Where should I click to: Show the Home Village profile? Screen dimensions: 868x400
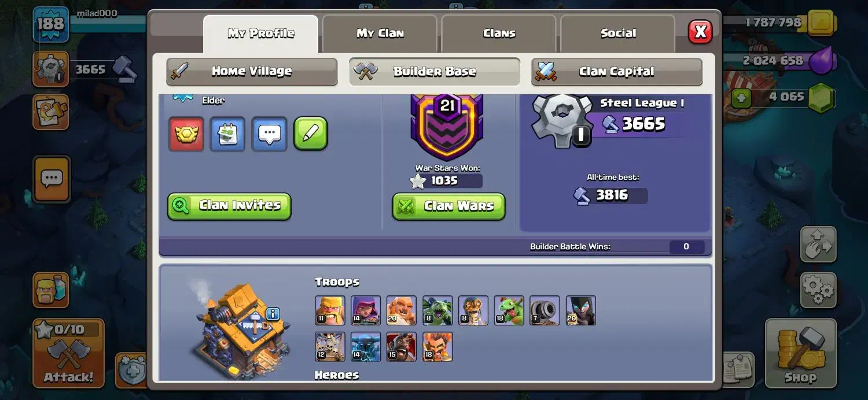[252, 72]
